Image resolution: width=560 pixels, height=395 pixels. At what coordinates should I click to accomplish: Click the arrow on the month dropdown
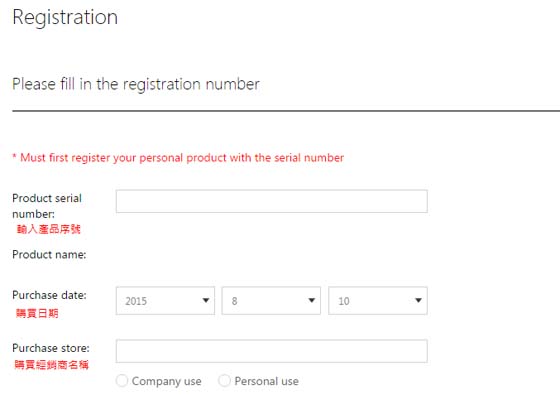[311, 300]
